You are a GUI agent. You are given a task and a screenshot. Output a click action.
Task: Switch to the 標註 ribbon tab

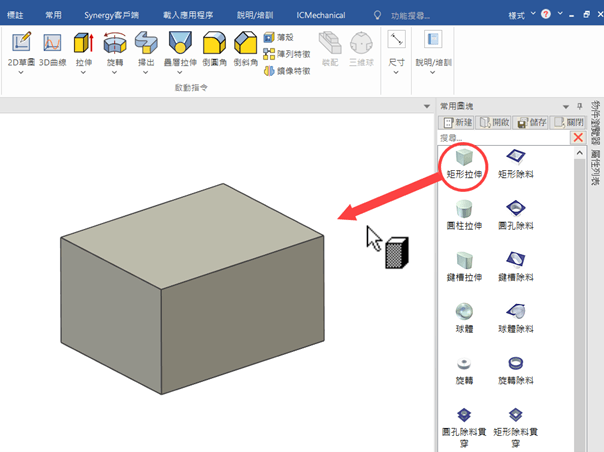(x=15, y=15)
